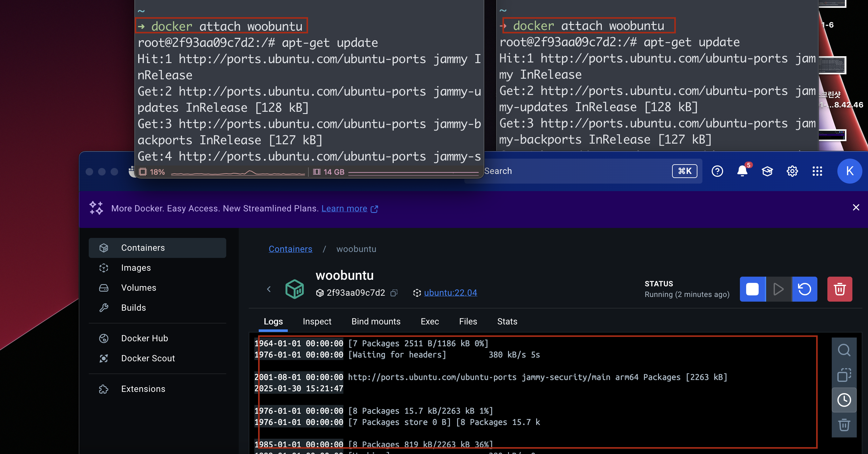
Task: Click the ⌘K shortcut badge in search
Action: pos(684,171)
